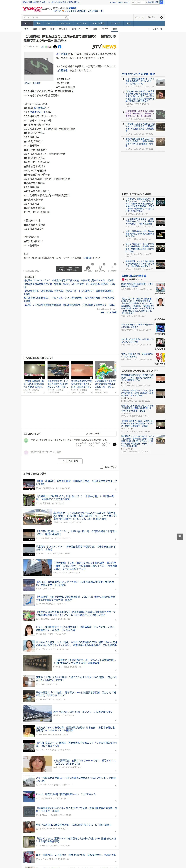
Task: Click もっと見る(3件) button
Action: 70,461
